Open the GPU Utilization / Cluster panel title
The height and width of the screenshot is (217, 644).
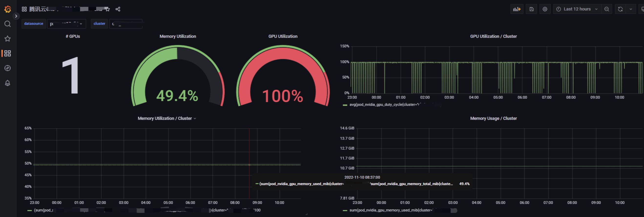[494, 37]
